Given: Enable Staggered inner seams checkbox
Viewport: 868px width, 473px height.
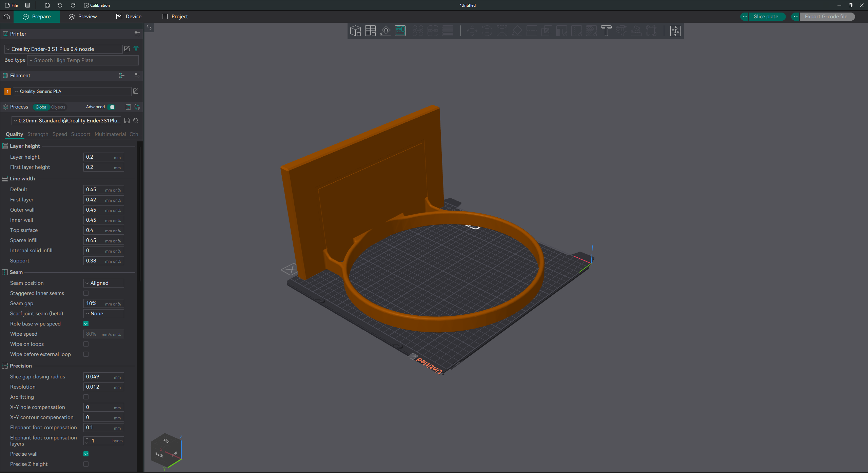Looking at the screenshot, I should tap(86, 293).
